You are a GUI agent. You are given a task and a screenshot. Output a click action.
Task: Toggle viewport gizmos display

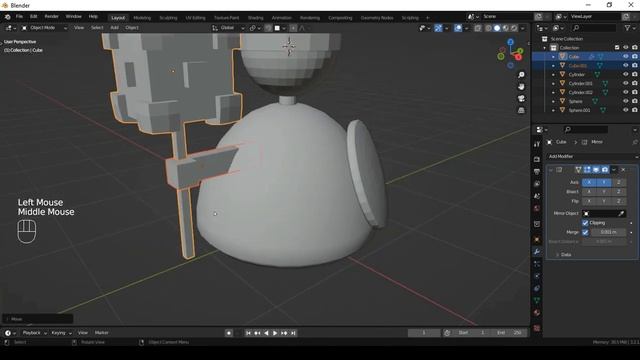point(438,28)
